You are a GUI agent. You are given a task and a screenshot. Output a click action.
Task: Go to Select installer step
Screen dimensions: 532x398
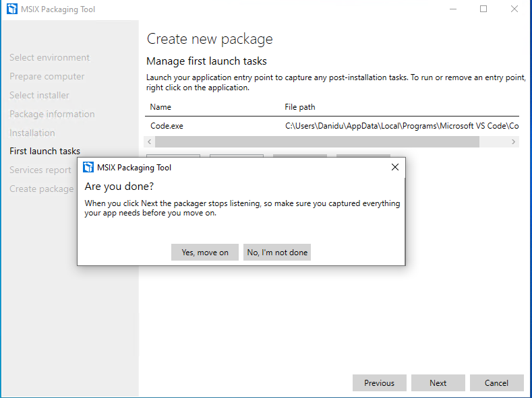[x=39, y=95]
